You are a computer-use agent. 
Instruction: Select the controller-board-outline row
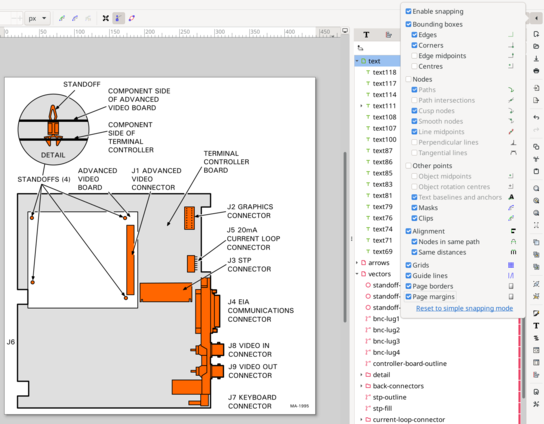pos(436,364)
